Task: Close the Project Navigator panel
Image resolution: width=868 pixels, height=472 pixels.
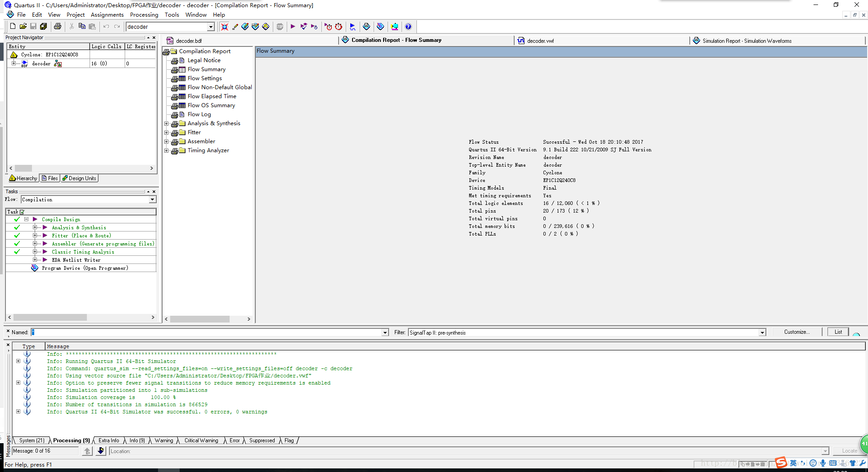Action: pos(154,37)
